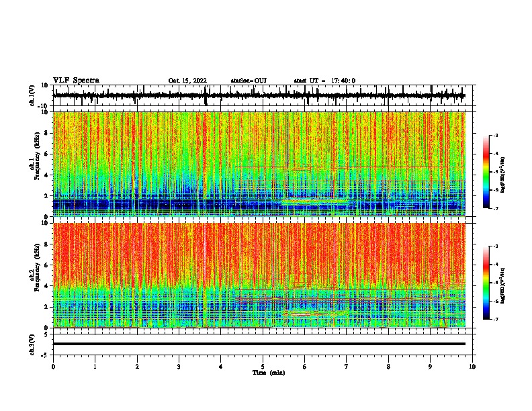Image resolution: width=532 pixels, height=411 pixels.
Task: Click the ch.1 colorbar '-3' label
Action: [495, 135]
